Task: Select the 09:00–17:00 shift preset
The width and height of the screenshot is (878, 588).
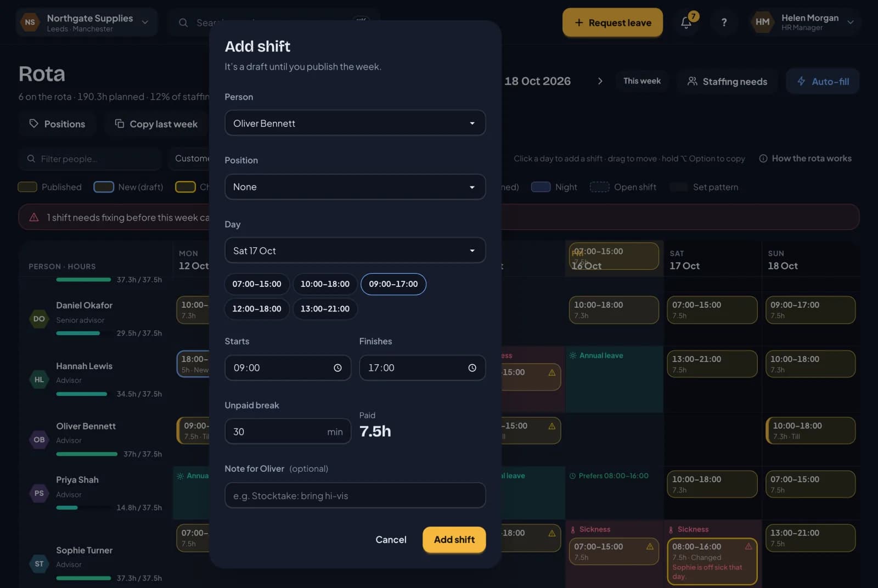Action: 393,284
